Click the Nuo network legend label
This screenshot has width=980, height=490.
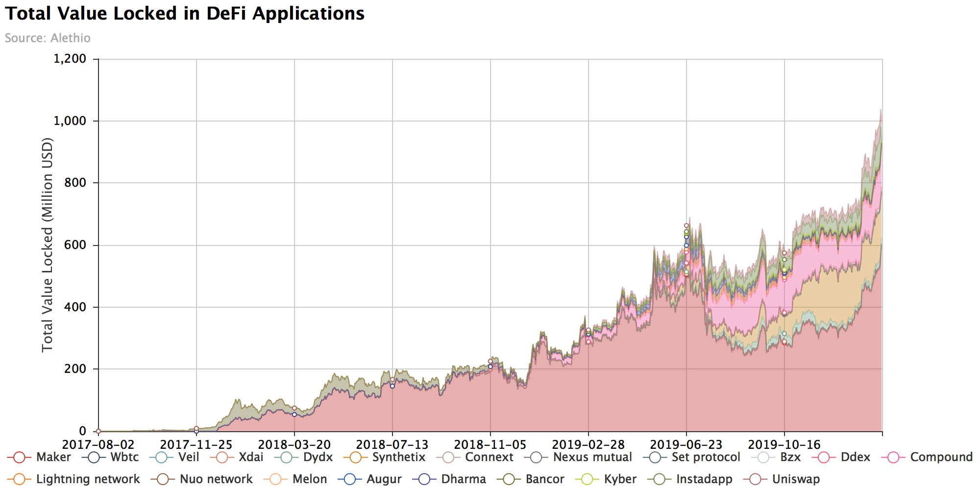point(216,479)
